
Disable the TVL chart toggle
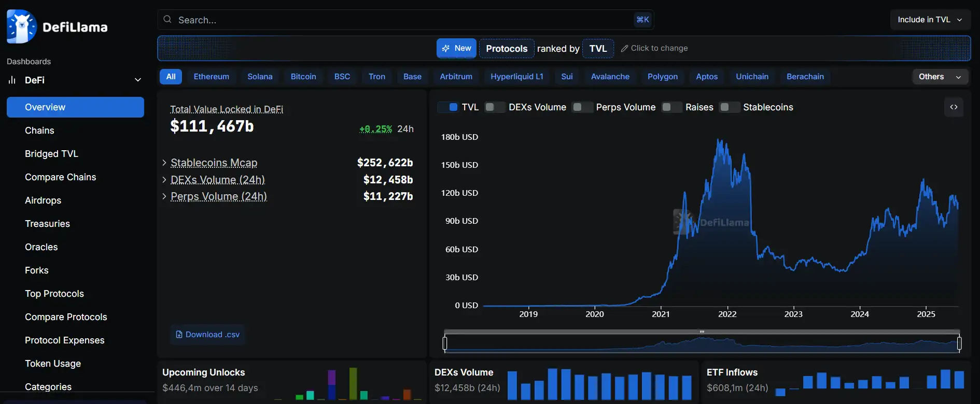tap(448, 107)
